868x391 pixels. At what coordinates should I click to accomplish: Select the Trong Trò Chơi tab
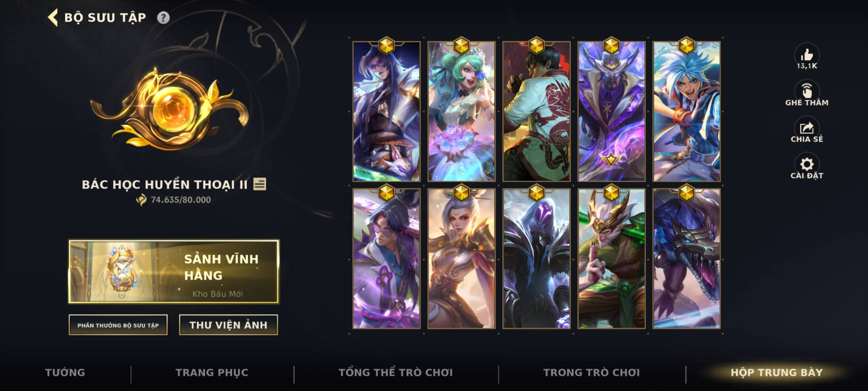click(x=592, y=373)
